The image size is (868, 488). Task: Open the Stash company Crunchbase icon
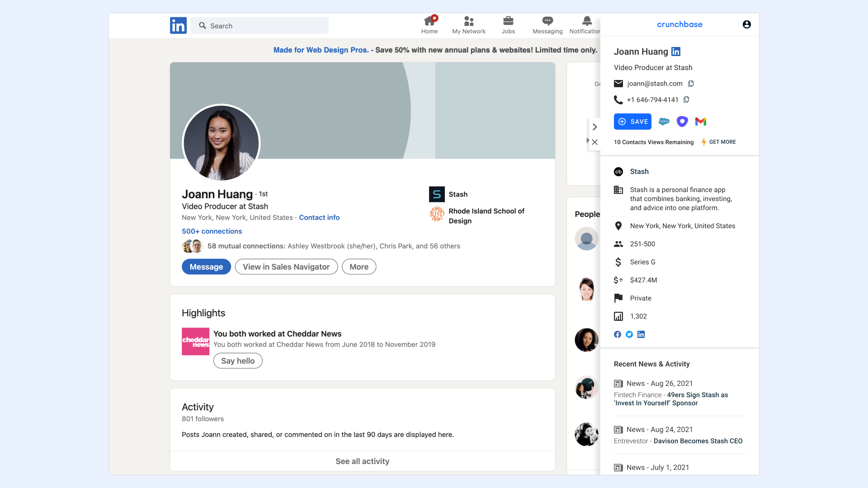click(618, 172)
